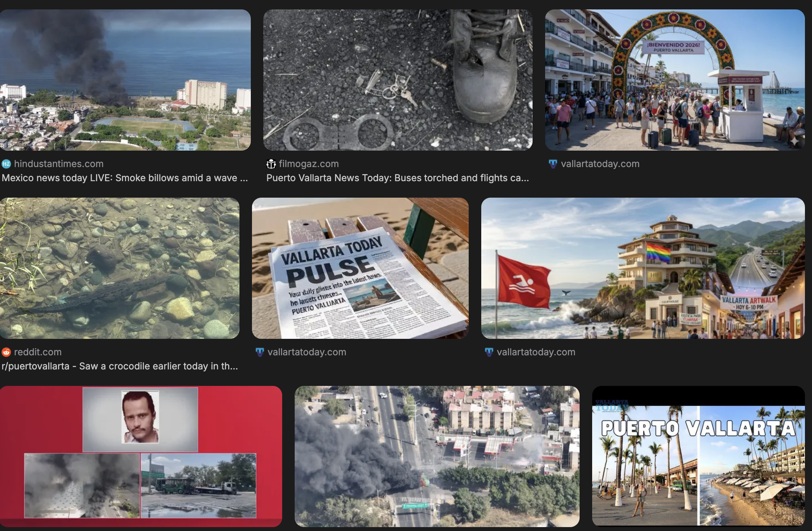Open the filmogaz.com source link
The image size is (812, 531).
click(x=309, y=164)
